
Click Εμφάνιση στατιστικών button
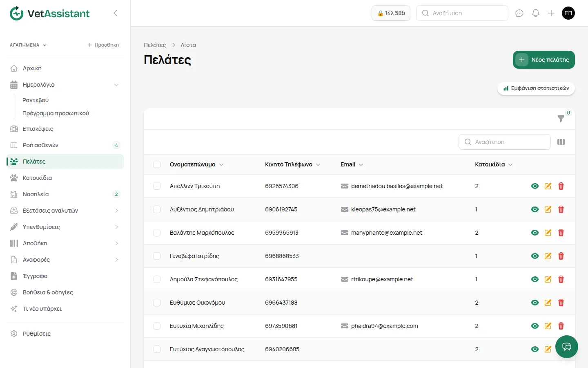[536, 88]
